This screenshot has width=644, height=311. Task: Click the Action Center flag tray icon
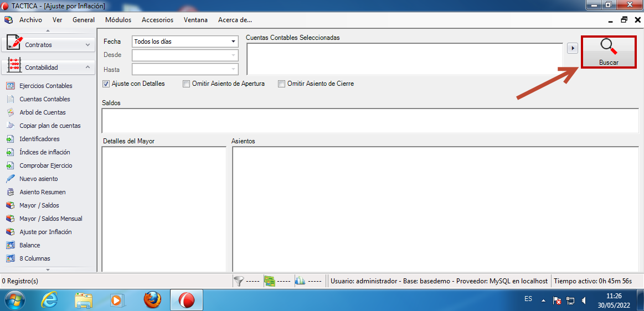click(x=557, y=300)
